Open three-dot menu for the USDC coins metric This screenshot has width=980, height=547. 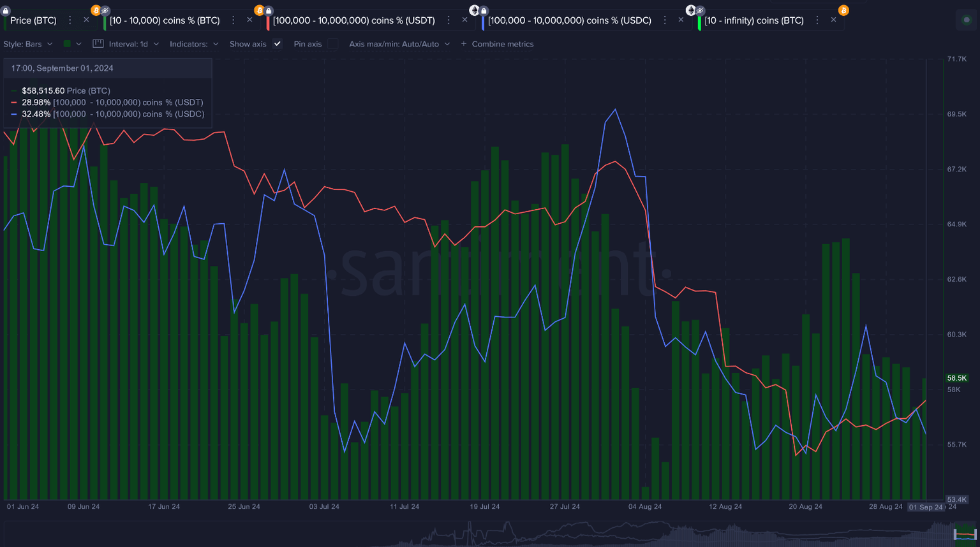[x=665, y=20]
